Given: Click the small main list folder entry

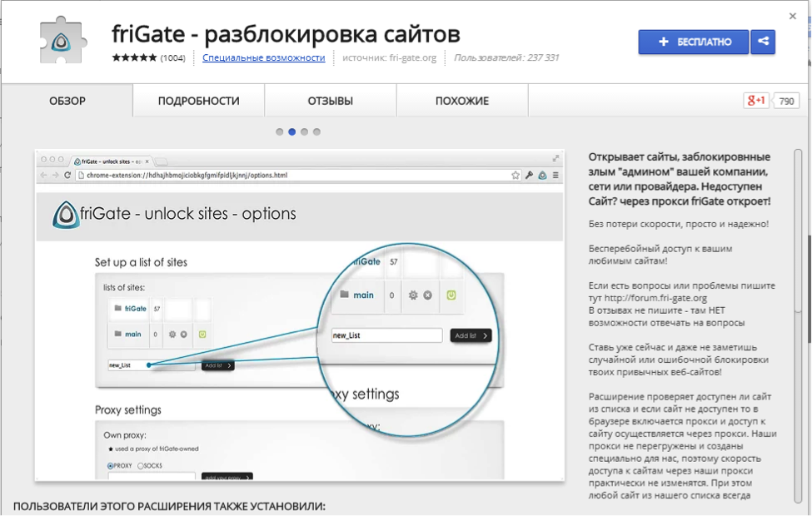Looking at the screenshot, I should click(128, 335).
